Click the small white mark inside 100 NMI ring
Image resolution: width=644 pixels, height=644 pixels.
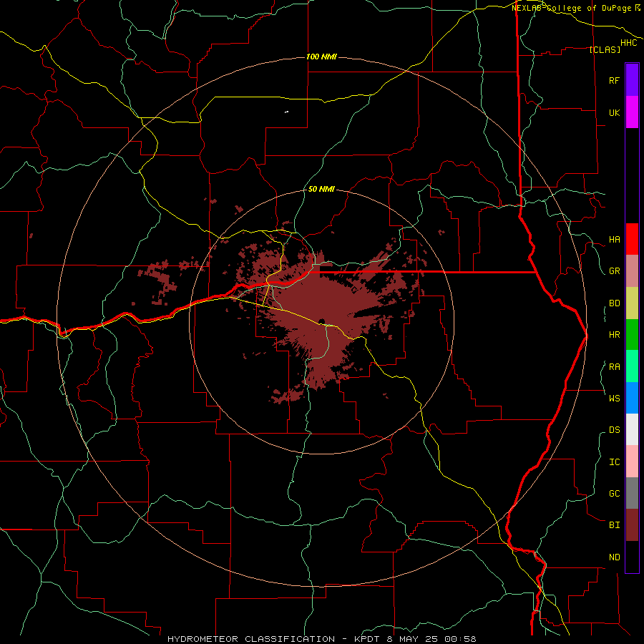point(286,112)
